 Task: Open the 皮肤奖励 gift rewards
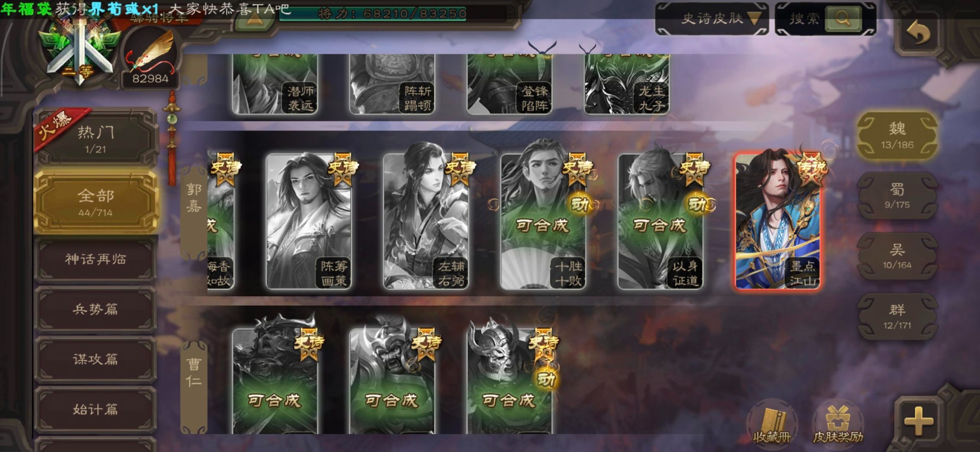click(x=838, y=425)
